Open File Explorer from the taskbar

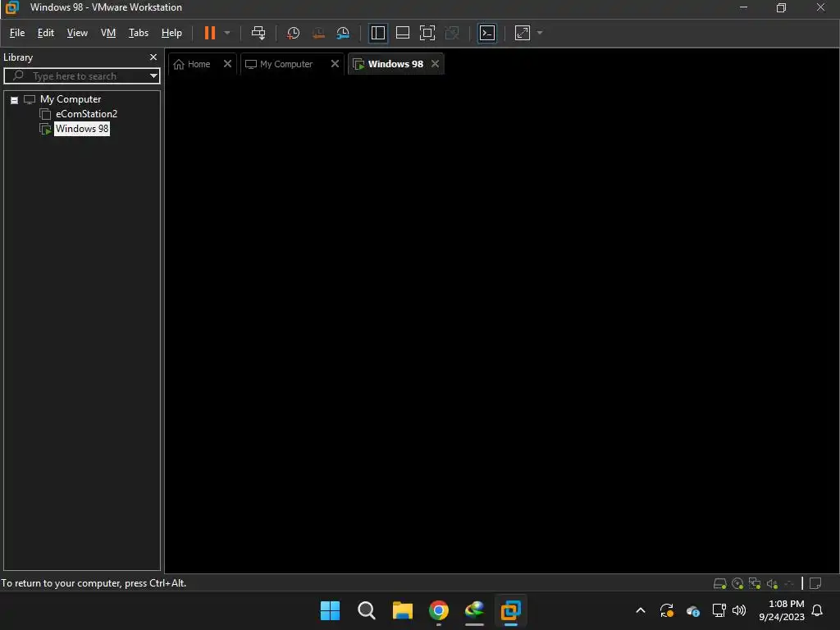click(402, 610)
